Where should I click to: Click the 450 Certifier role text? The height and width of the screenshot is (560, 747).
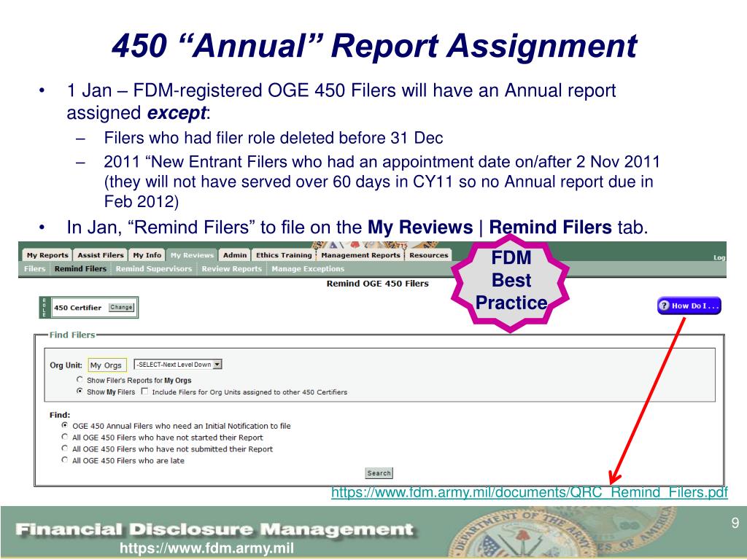(x=77, y=308)
